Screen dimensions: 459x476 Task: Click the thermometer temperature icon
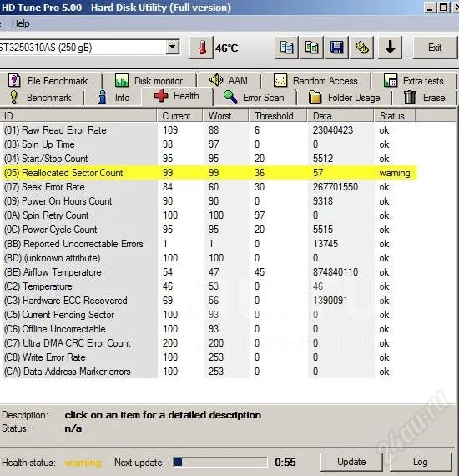[x=201, y=48]
